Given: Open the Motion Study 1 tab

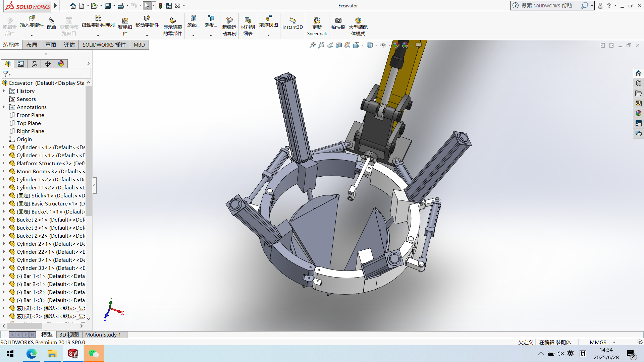Looking at the screenshot, I should point(103,335).
